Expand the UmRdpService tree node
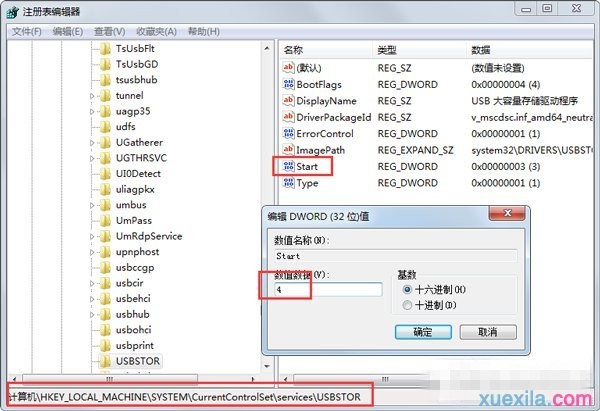This screenshot has height=411, width=600. [92, 236]
